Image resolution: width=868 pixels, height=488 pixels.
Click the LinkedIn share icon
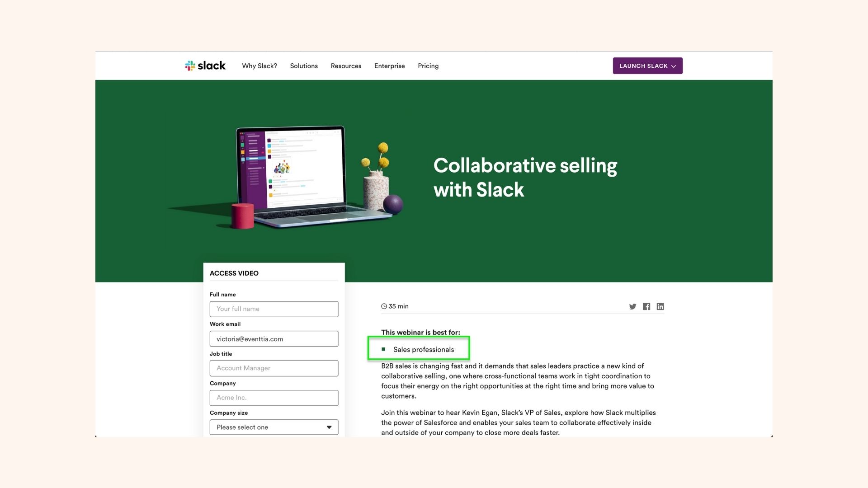point(660,306)
